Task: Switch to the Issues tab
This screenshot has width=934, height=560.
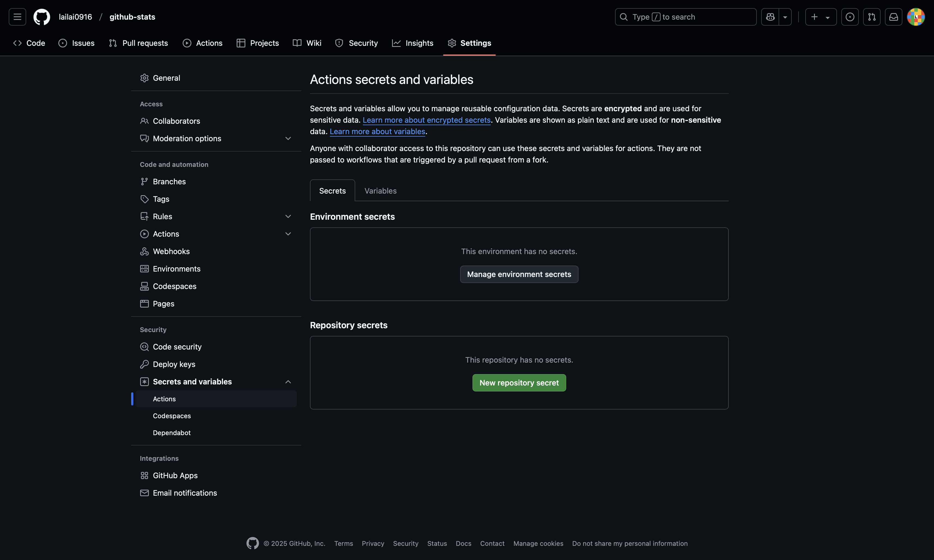Action: point(77,43)
